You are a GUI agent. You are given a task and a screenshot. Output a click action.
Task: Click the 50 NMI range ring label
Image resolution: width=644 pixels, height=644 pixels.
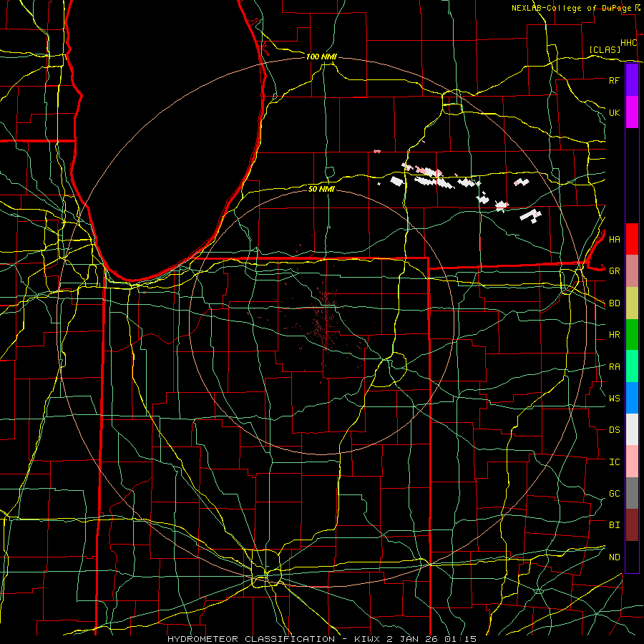[x=321, y=189]
